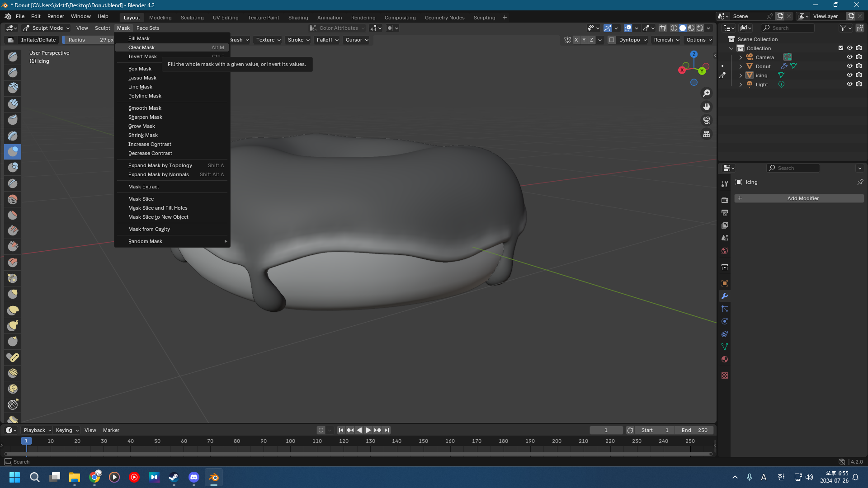
Task: Adjust the brush Radius slider
Action: tap(88, 40)
